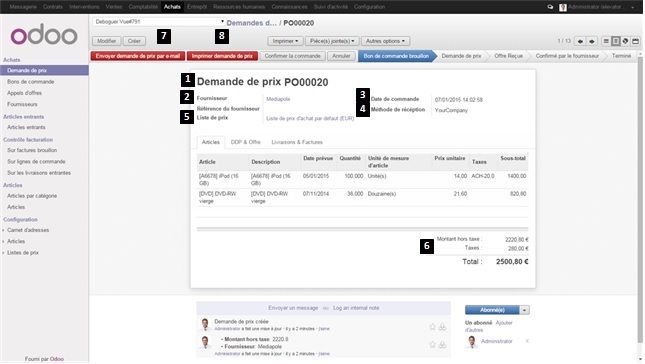
Task: Remove Administrator follower with X
Action: (x=527, y=341)
